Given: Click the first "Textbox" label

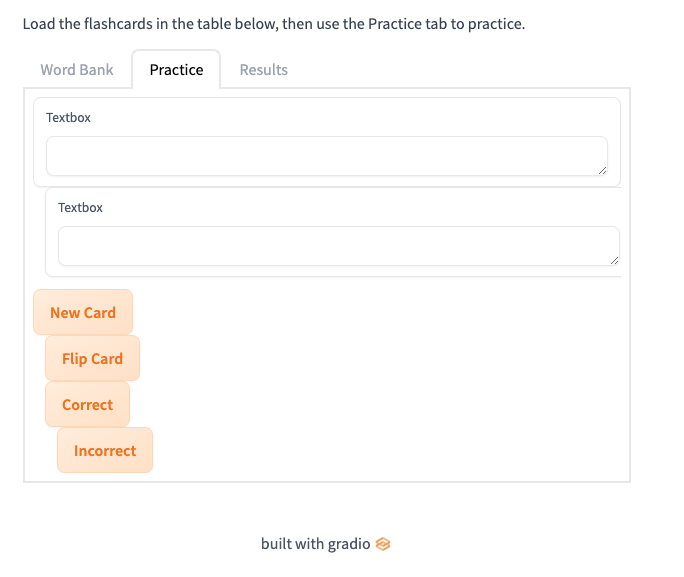Looking at the screenshot, I should (68, 118).
